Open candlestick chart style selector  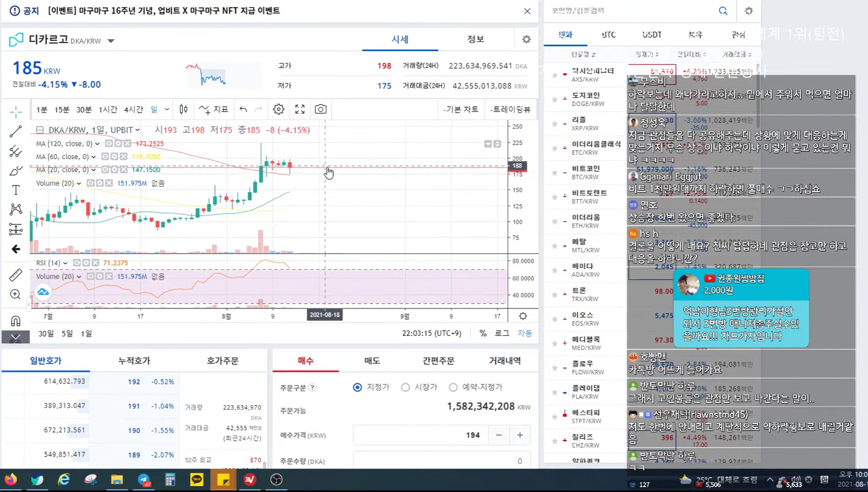point(184,109)
